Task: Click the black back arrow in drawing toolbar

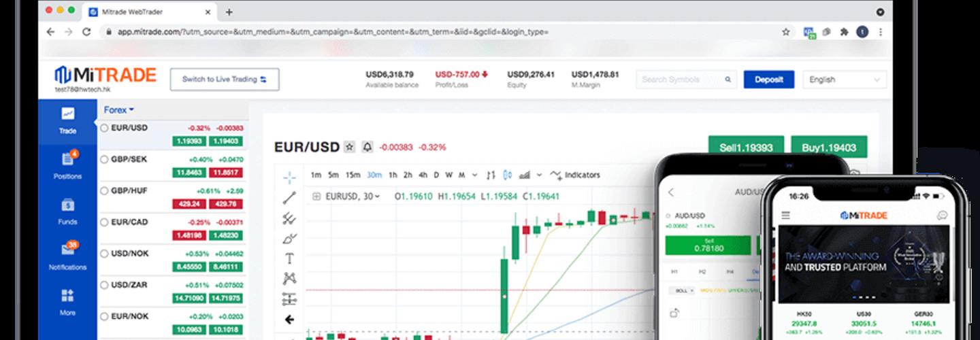Action: click(x=289, y=320)
